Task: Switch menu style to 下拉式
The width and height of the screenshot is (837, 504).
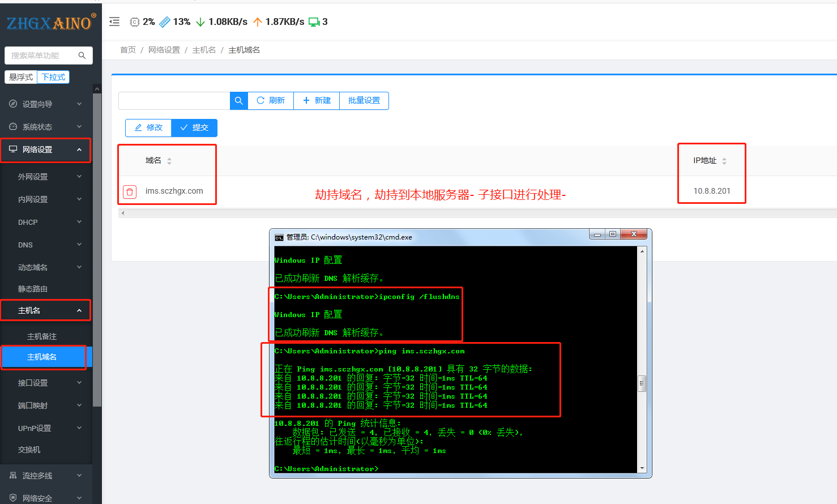Action: click(x=53, y=77)
